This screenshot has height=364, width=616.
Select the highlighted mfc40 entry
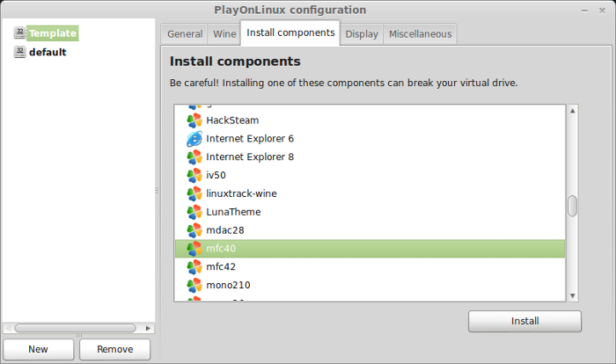pyautogui.click(x=370, y=249)
